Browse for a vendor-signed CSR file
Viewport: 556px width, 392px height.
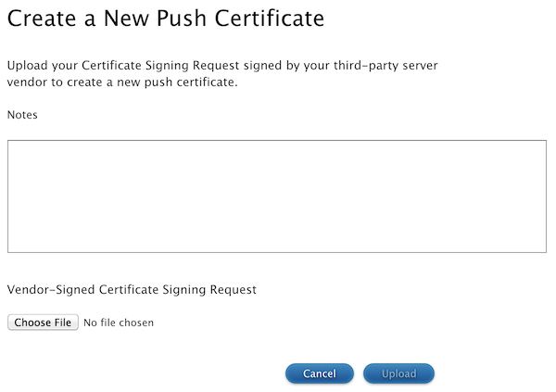coord(43,322)
